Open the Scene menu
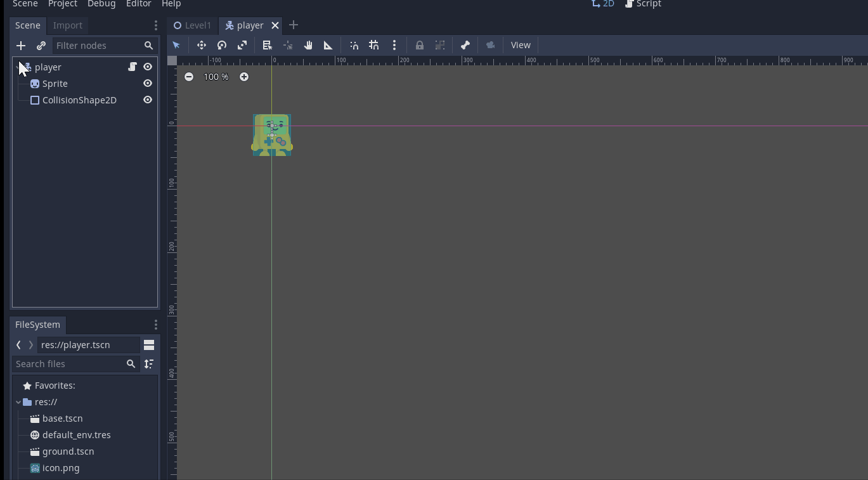Image resolution: width=868 pixels, height=480 pixels. pyautogui.click(x=25, y=4)
